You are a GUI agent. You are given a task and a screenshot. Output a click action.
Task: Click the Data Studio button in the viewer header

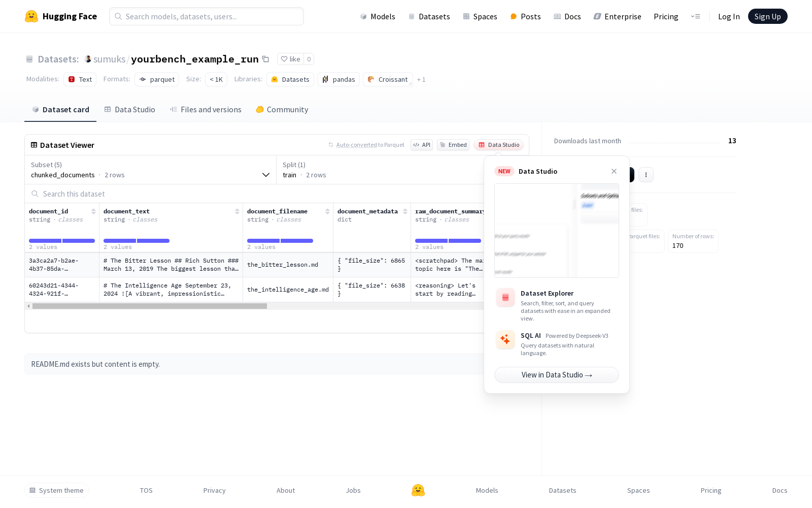pyautogui.click(x=499, y=145)
